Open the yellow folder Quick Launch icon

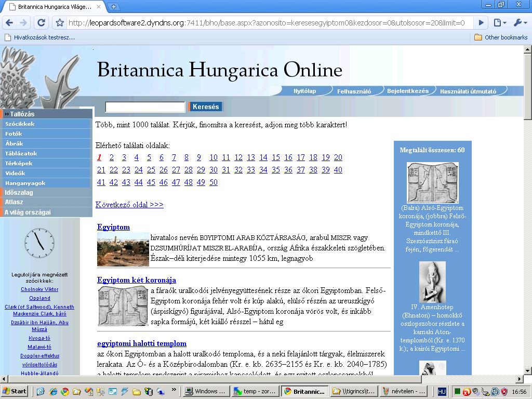[x=137, y=392]
